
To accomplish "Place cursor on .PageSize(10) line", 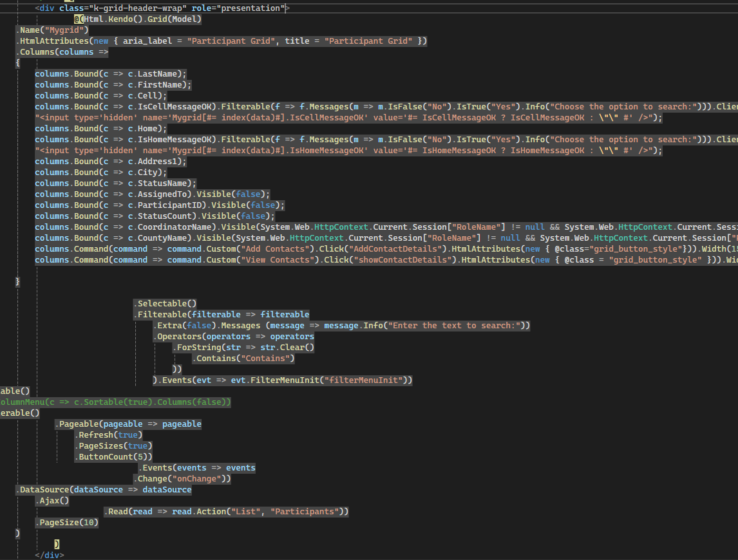I will tap(67, 522).
